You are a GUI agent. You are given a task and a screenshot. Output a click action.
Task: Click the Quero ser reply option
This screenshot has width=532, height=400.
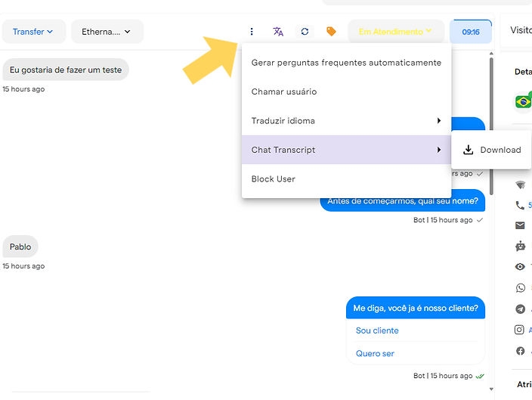pos(375,353)
